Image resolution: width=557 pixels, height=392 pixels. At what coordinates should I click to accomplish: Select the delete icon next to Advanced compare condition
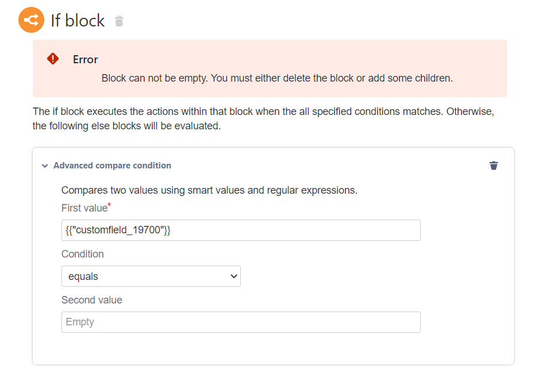pos(493,166)
